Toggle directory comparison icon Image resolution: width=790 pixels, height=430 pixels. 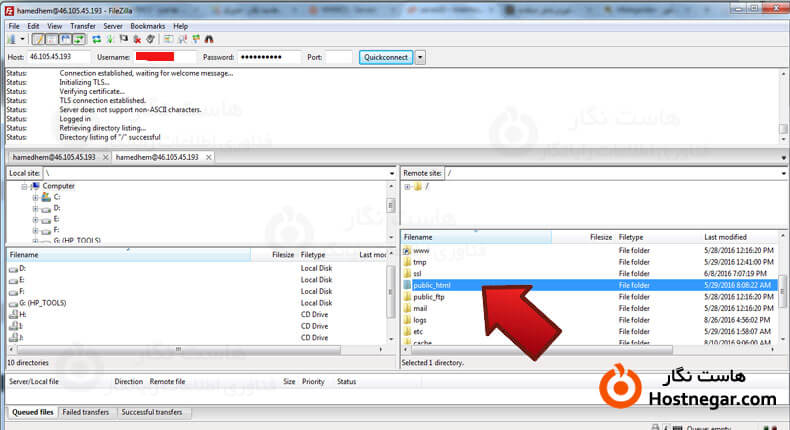point(182,39)
